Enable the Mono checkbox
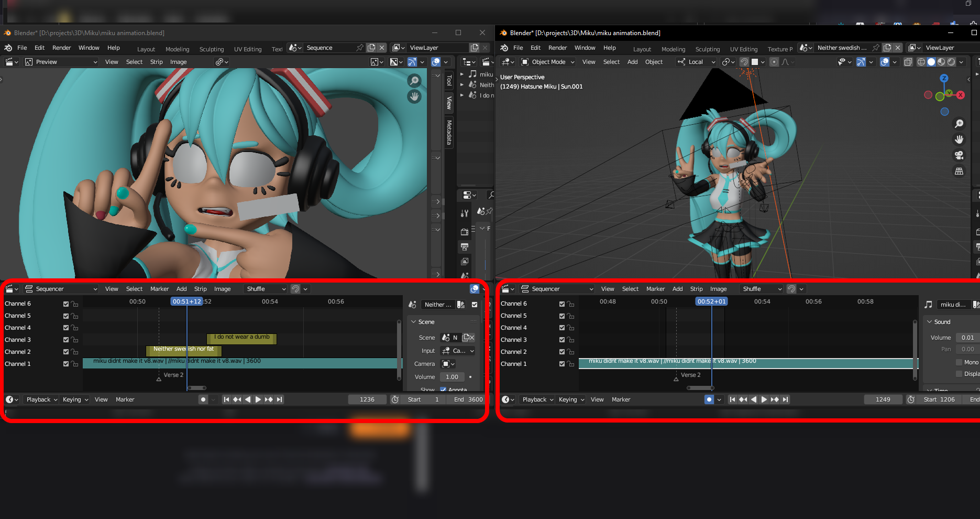The width and height of the screenshot is (980, 519). tap(959, 362)
